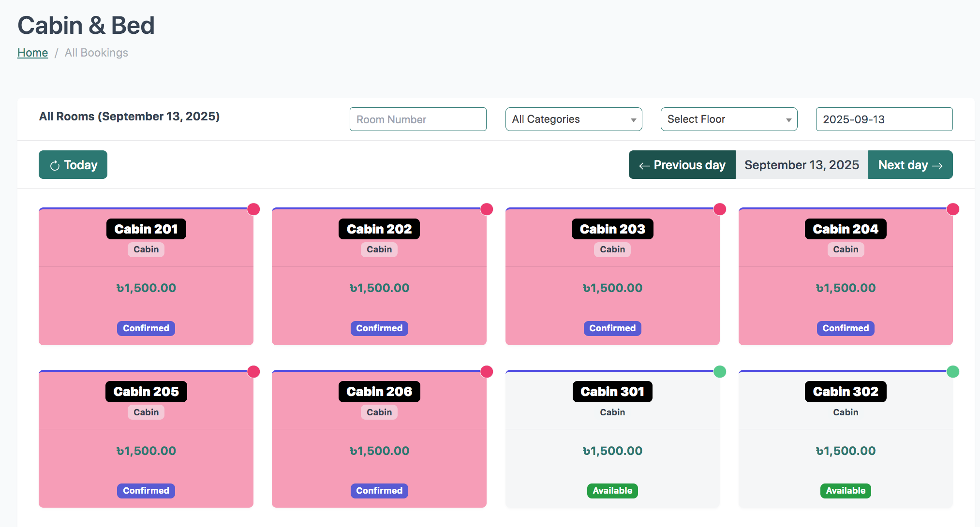The width and height of the screenshot is (980, 527).
Task: Click the red status dot on Cabin 204
Action: tap(953, 209)
